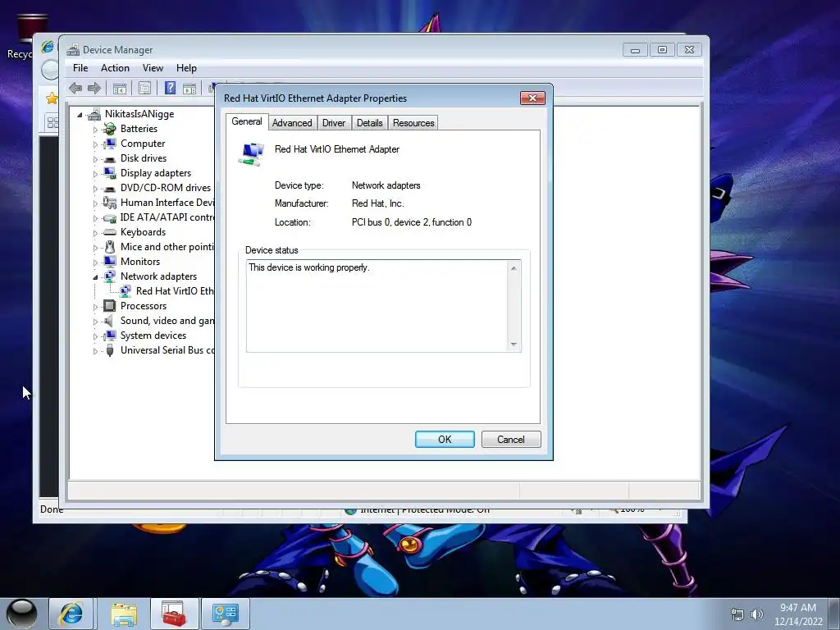Select the Network adapters category icon

tap(109, 276)
